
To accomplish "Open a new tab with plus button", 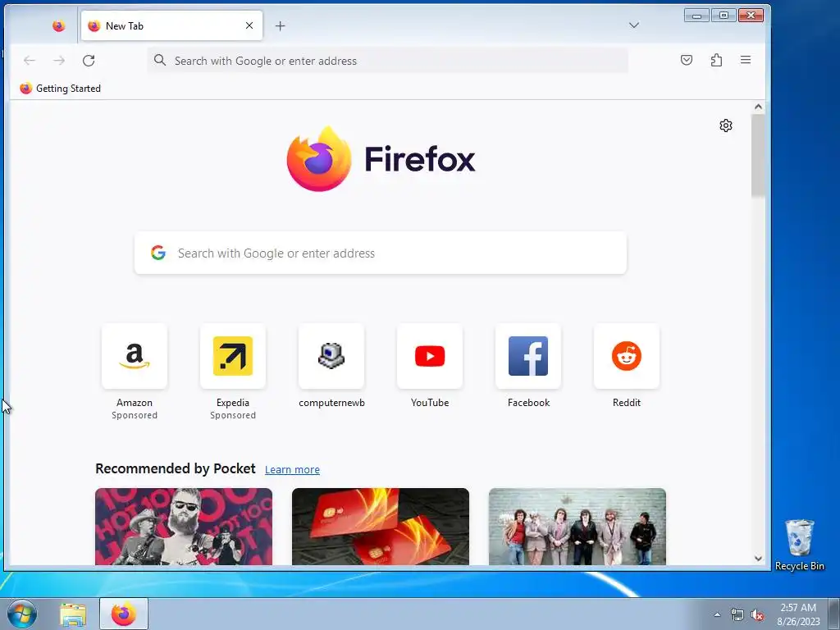I will tap(281, 25).
